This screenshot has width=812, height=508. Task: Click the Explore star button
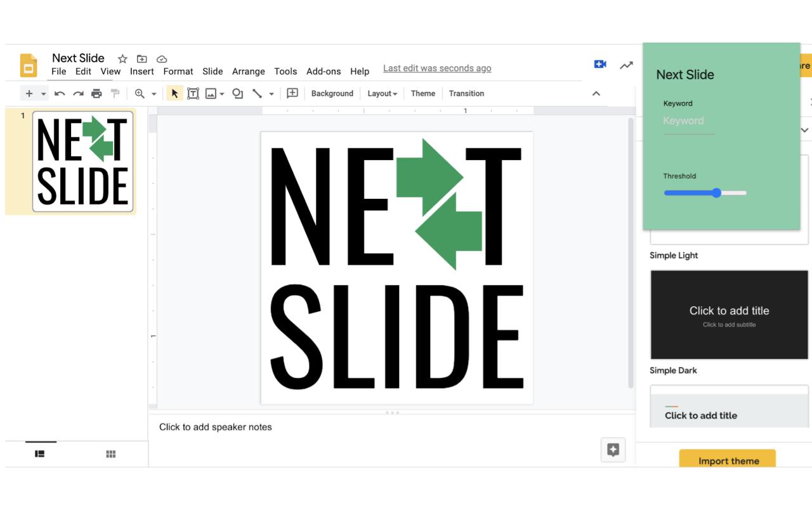click(613, 450)
